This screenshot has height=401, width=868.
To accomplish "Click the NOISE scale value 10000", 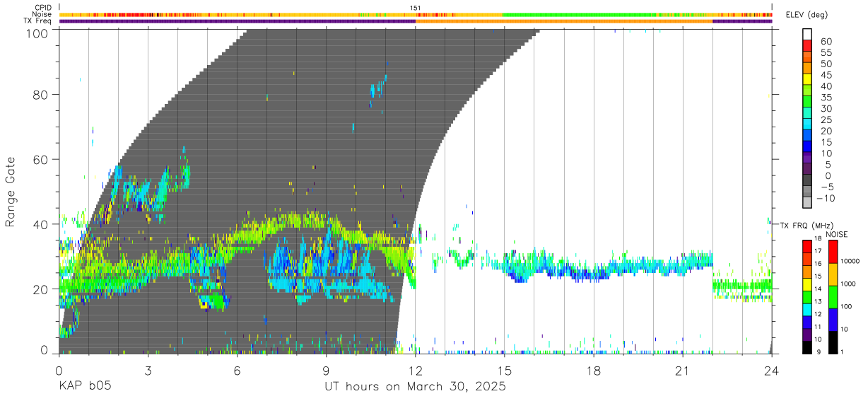I will 852,261.
